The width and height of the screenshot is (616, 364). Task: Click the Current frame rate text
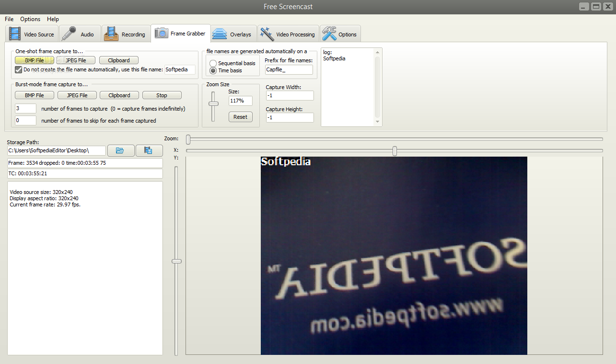tap(45, 205)
